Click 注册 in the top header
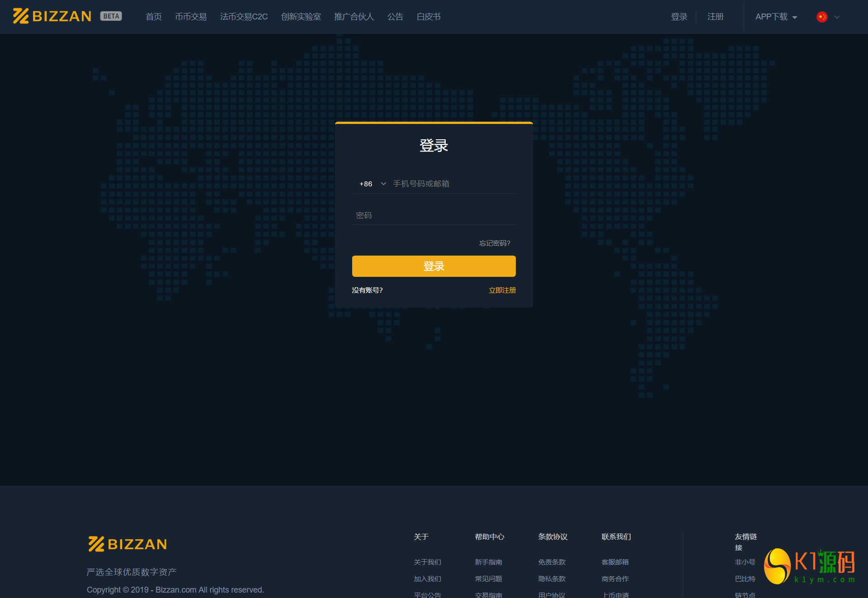 tap(715, 17)
